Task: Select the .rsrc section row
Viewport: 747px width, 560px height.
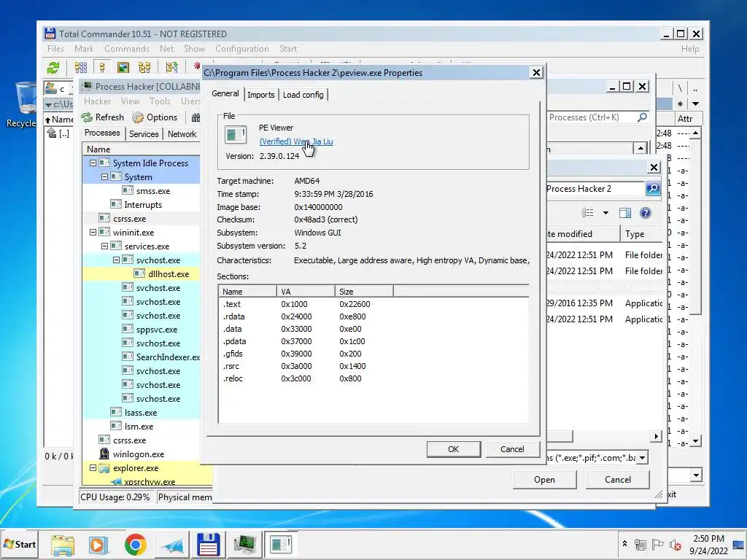Action: coord(373,366)
